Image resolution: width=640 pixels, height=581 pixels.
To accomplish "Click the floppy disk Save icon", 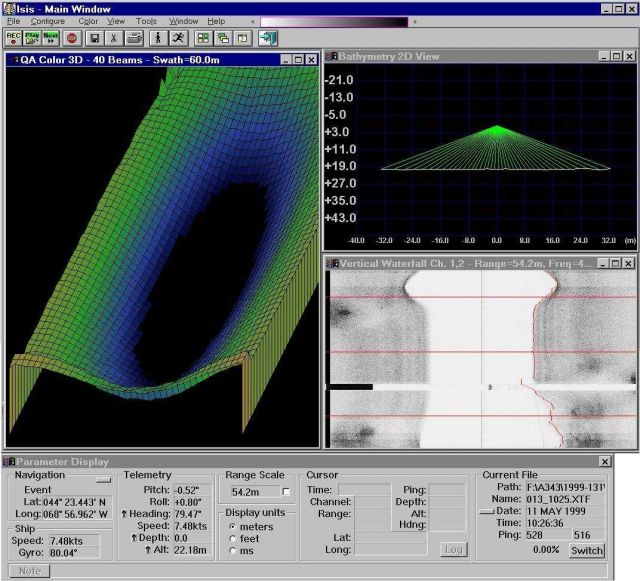I will pos(95,38).
